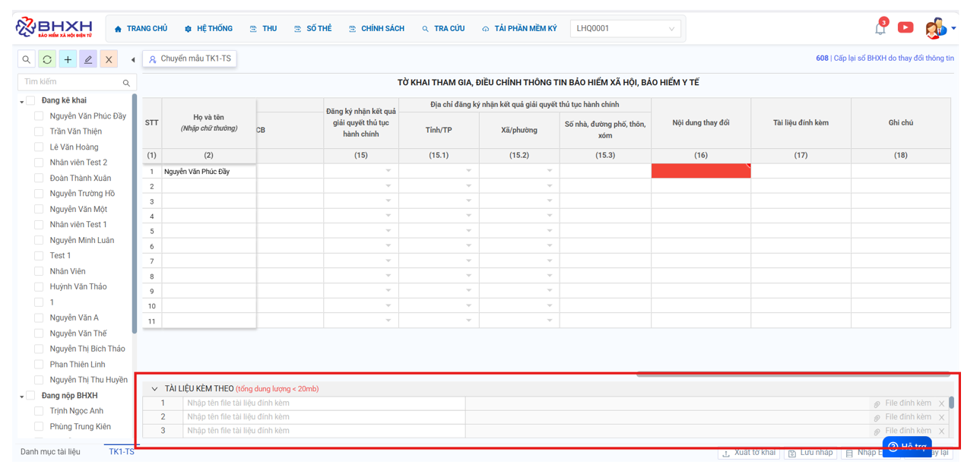This screenshot has width=980, height=474.
Task: Click the magnifier icon left of refresh
Action: (27, 59)
